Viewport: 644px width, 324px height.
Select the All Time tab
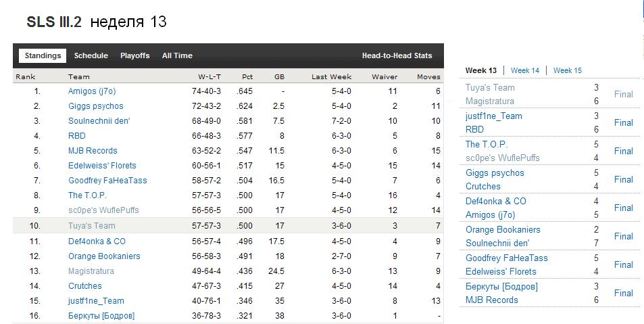[x=177, y=55]
